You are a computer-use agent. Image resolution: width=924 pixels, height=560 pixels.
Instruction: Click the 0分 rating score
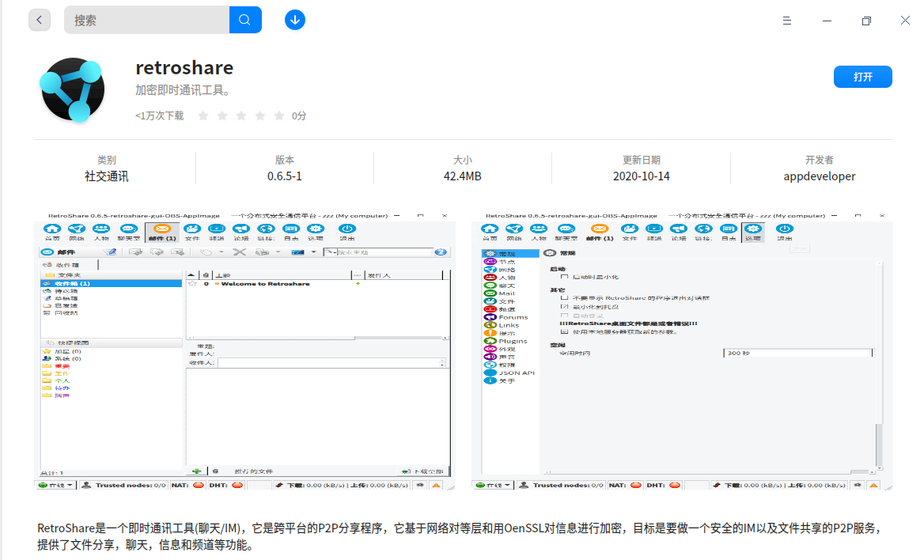[x=299, y=115]
